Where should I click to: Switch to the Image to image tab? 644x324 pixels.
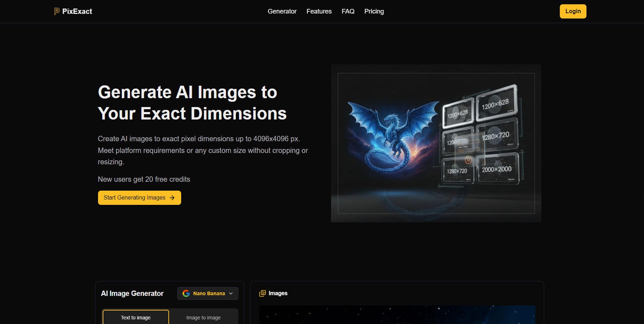click(x=203, y=317)
